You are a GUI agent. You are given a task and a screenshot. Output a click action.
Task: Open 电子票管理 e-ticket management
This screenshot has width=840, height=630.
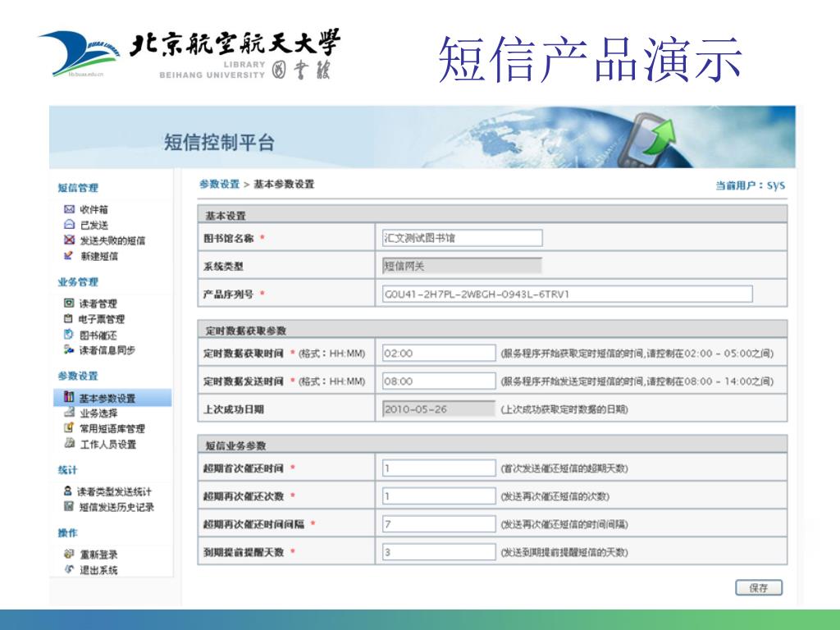pos(102,319)
